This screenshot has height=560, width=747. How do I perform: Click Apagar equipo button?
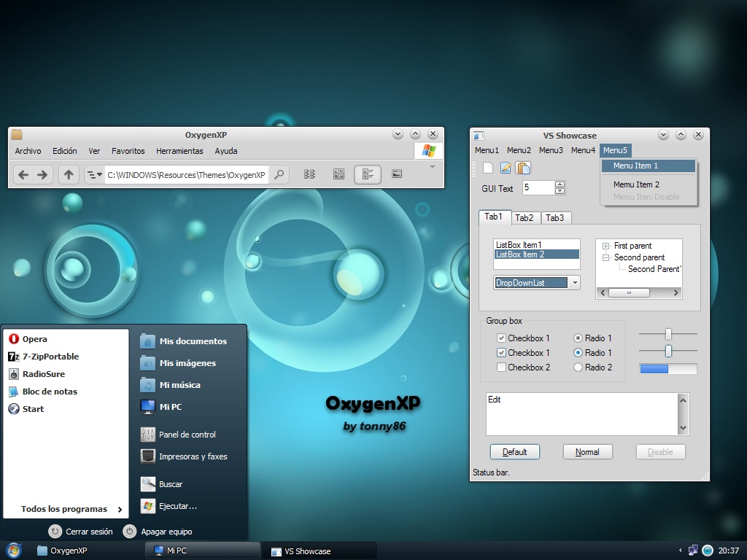158,532
